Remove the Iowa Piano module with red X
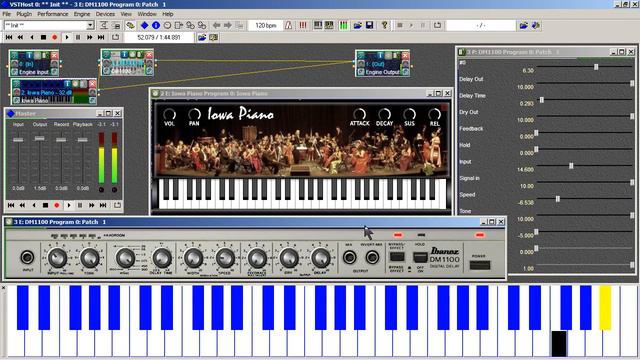Image resolution: width=640 pixels, height=360 pixels. click(x=93, y=84)
